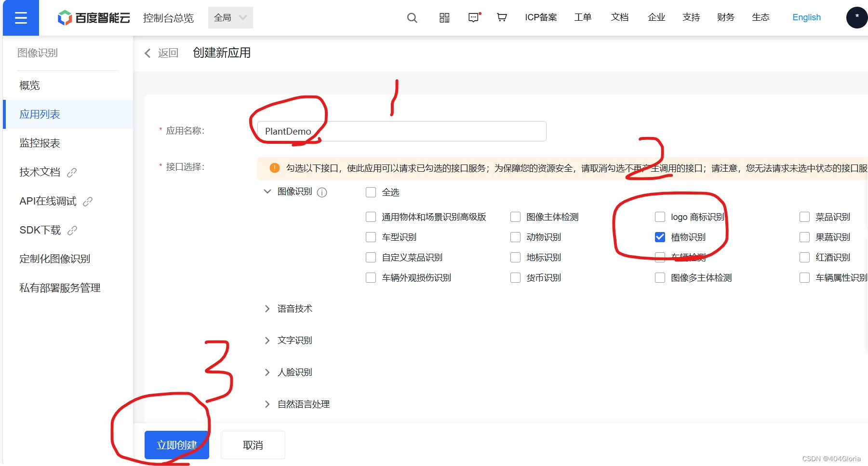Check the 果蔬识别 checkbox
Image resolution: width=868 pixels, height=466 pixels.
click(x=804, y=237)
